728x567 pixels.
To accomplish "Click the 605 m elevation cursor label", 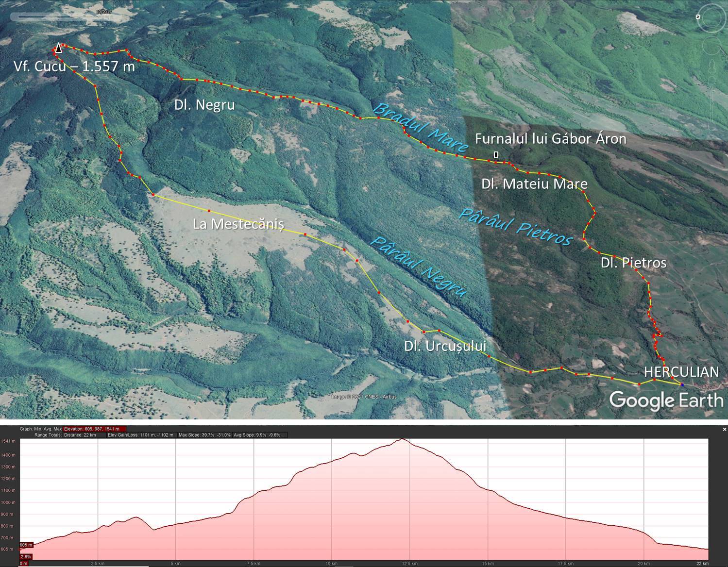I will click(26, 545).
